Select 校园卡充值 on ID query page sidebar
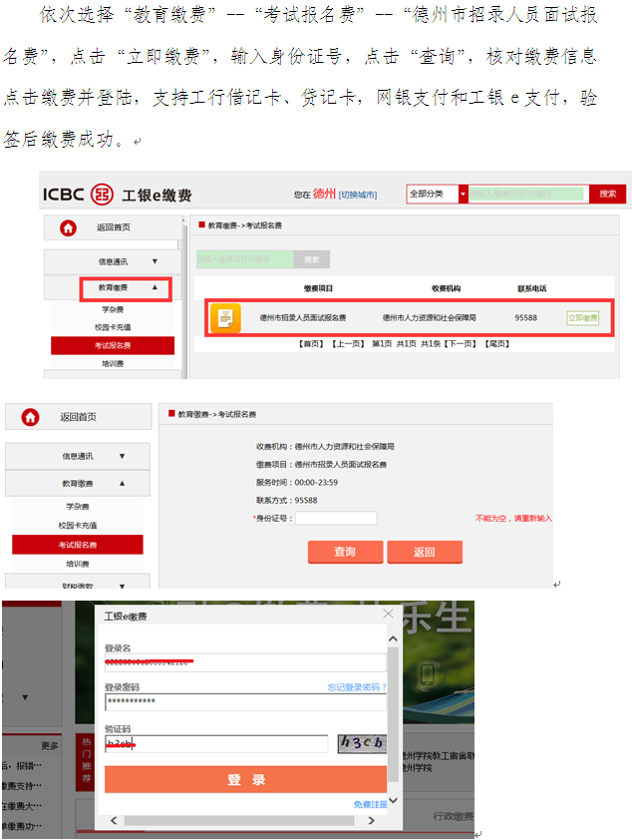The width and height of the screenshot is (632, 840). (78, 526)
